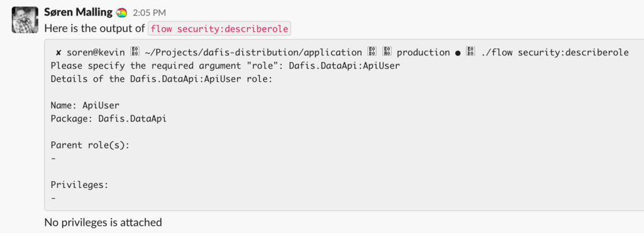Click the 'No privileges is attached' message
This screenshot has width=644, height=239.
103,223
